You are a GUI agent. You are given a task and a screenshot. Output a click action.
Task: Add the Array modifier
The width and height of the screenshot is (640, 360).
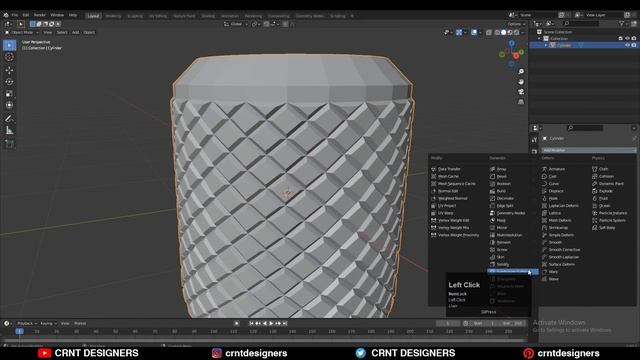(502, 169)
